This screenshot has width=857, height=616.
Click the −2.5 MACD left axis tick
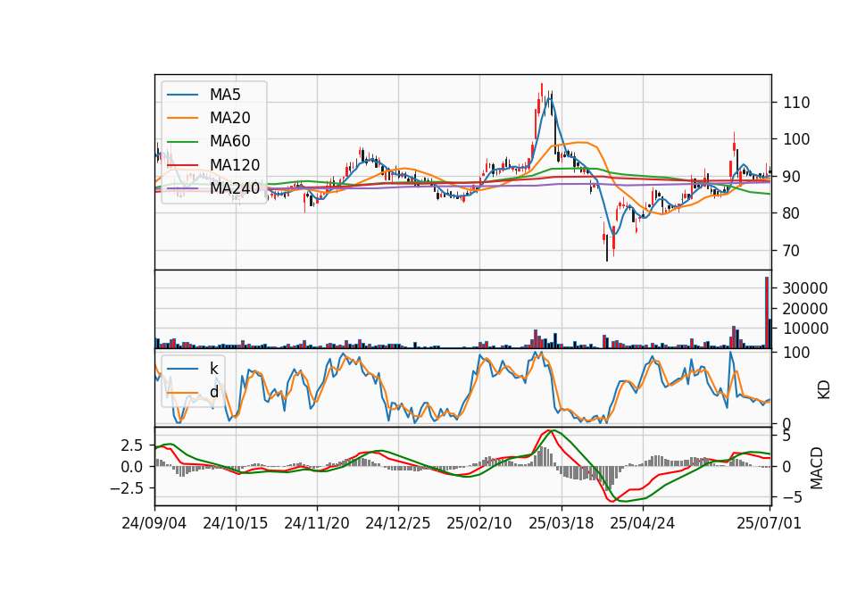click(x=127, y=488)
